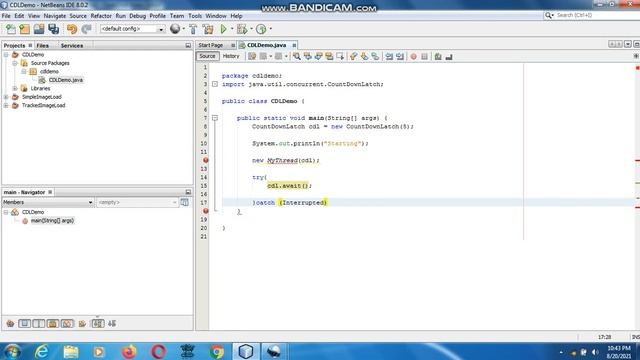Click the Save All toolbar icon
This screenshot has height=360, width=640.
click(x=53, y=29)
